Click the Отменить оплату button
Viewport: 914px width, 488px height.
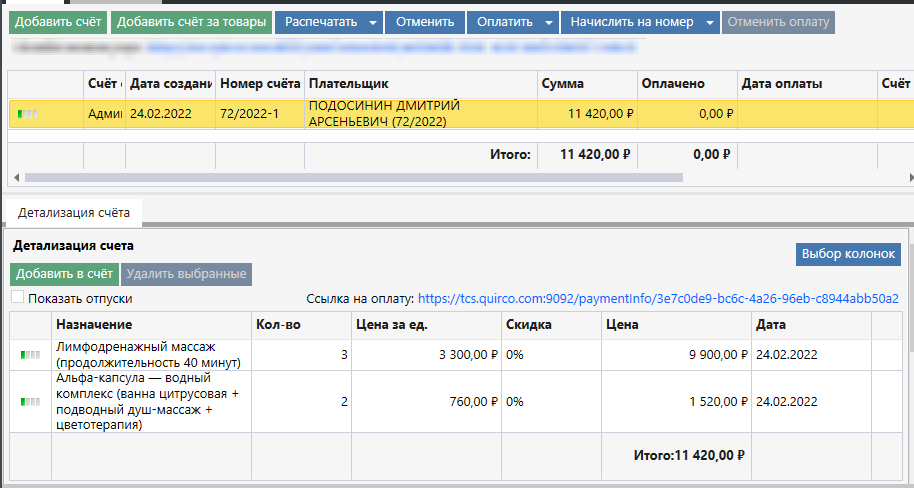[x=778, y=22]
